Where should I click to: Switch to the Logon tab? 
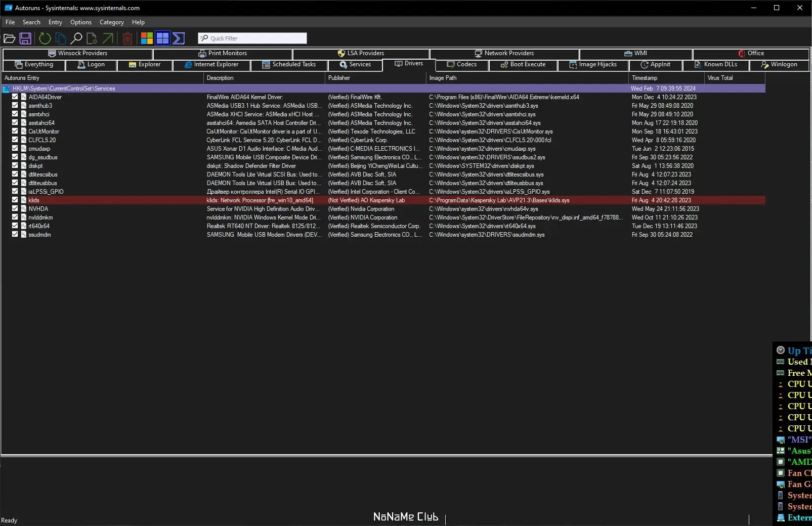coord(91,65)
